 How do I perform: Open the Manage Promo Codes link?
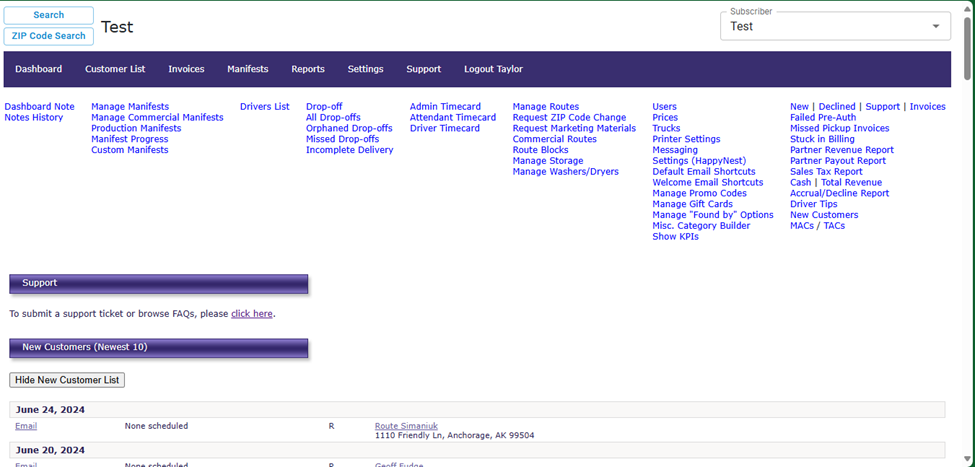699,194
